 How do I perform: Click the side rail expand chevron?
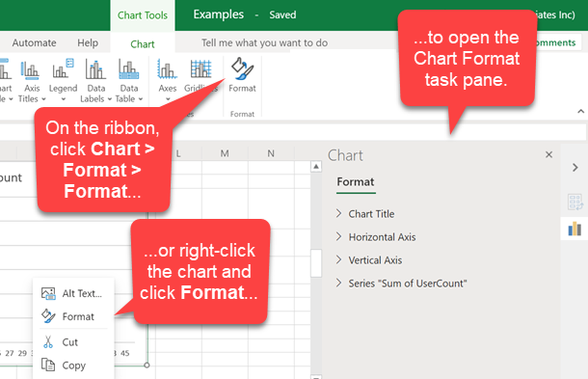tap(575, 168)
